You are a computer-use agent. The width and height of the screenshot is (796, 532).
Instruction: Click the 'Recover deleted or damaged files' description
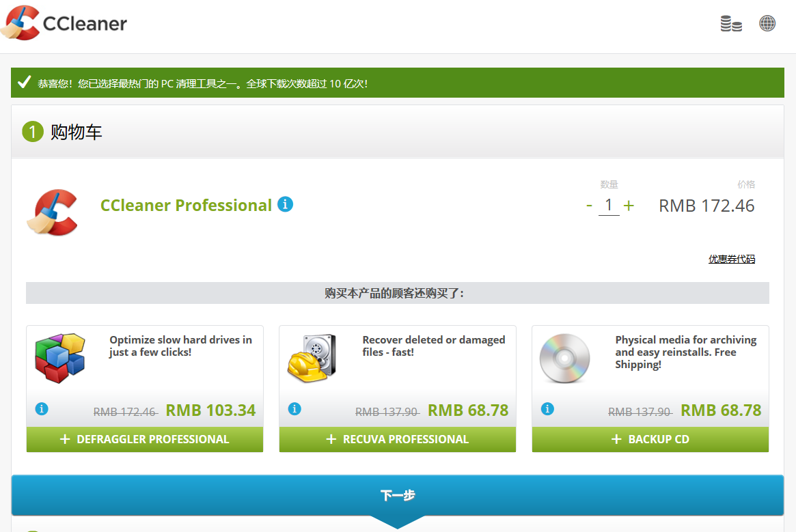coord(434,346)
